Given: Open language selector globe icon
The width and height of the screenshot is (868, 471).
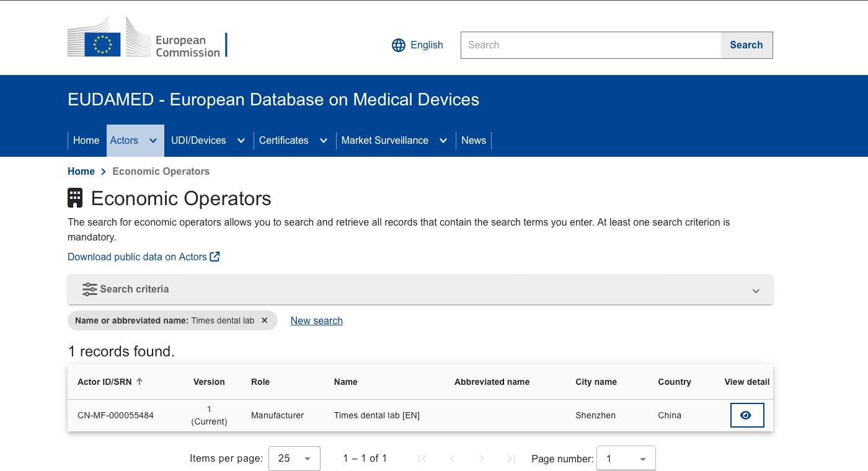Looking at the screenshot, I should [x=399, y=45].
